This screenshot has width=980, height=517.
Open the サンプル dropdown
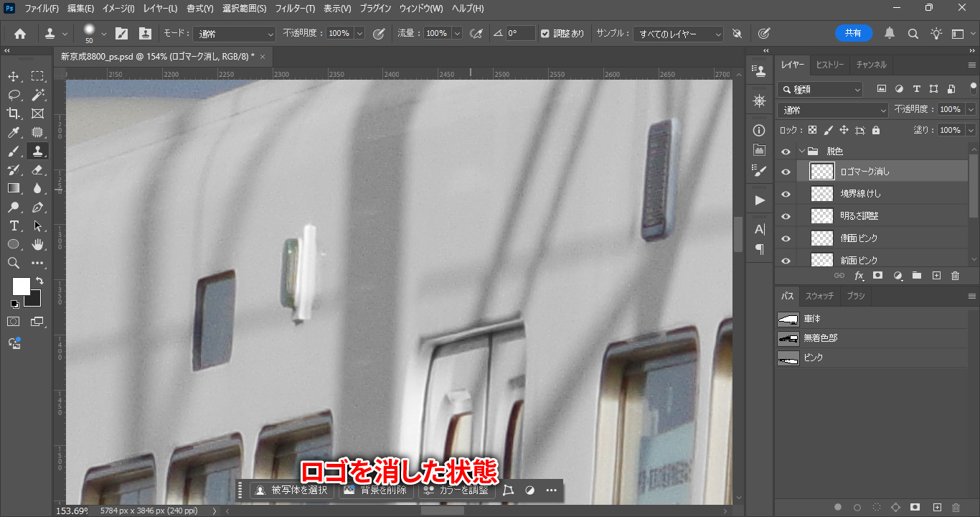pos(679,34)
